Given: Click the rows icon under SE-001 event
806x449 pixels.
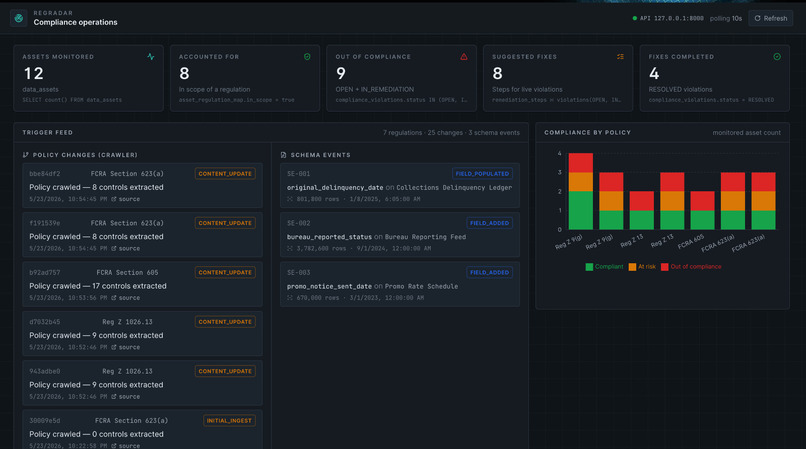Looking at the screenshot, I should 290,199.
